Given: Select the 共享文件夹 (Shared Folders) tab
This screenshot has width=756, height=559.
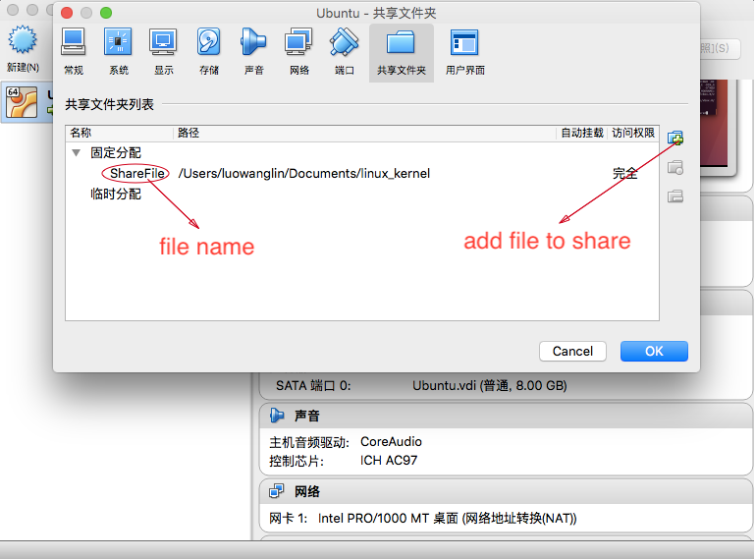Looking at the screenshot, I should (402, 53).
